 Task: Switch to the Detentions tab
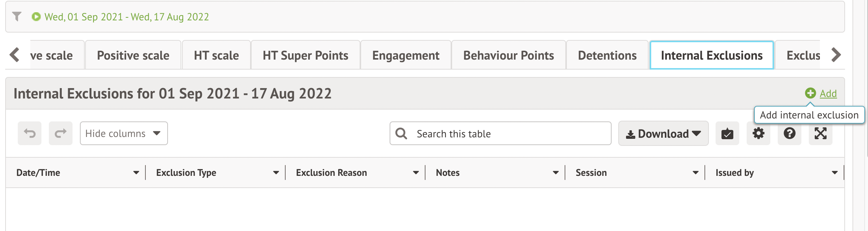pos(607,56)
